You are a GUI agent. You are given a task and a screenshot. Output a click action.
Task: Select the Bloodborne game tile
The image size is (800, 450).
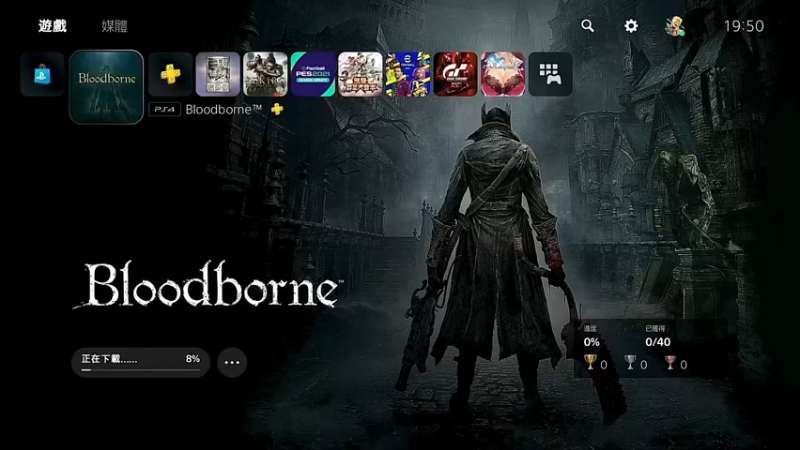point(107,87)
